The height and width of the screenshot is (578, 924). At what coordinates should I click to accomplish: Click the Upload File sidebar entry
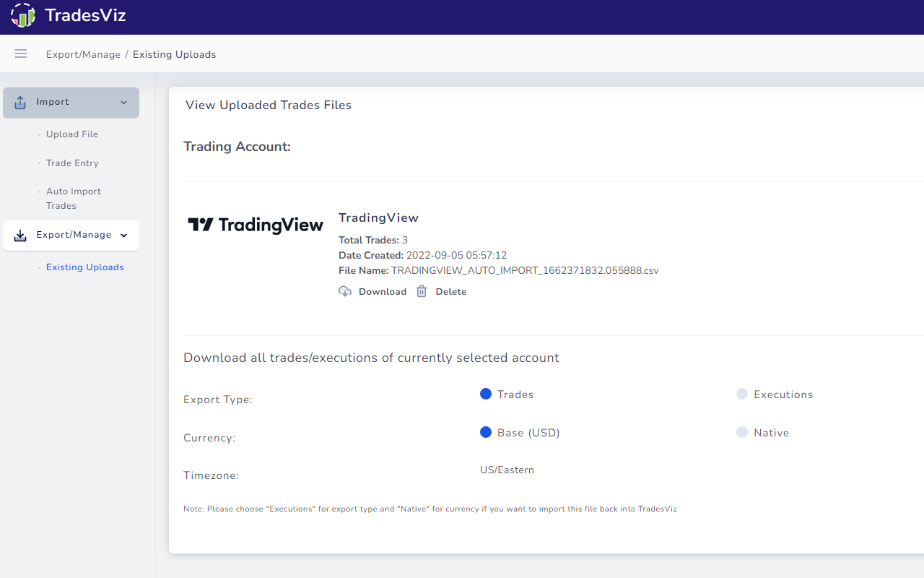click(x=72, y=134)
